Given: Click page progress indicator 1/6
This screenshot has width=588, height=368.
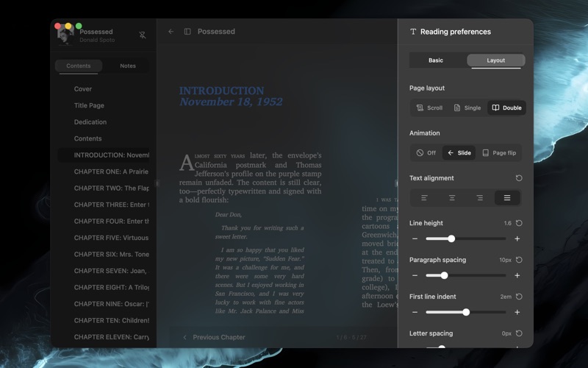Looking at the screenshot, I should click(x=351, y=337).
